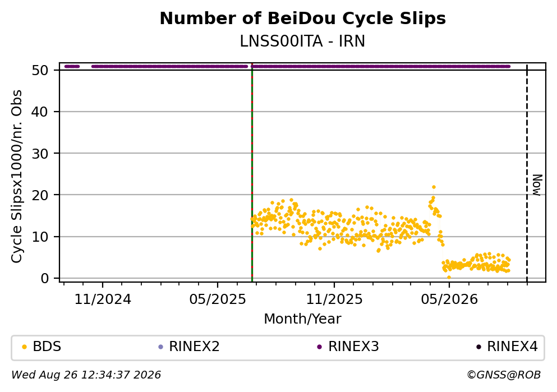Click the purple RINEX3 legend dot
The height and width of the screenshot is (392, 557).
pyautogui.click(x=319, y=347)
